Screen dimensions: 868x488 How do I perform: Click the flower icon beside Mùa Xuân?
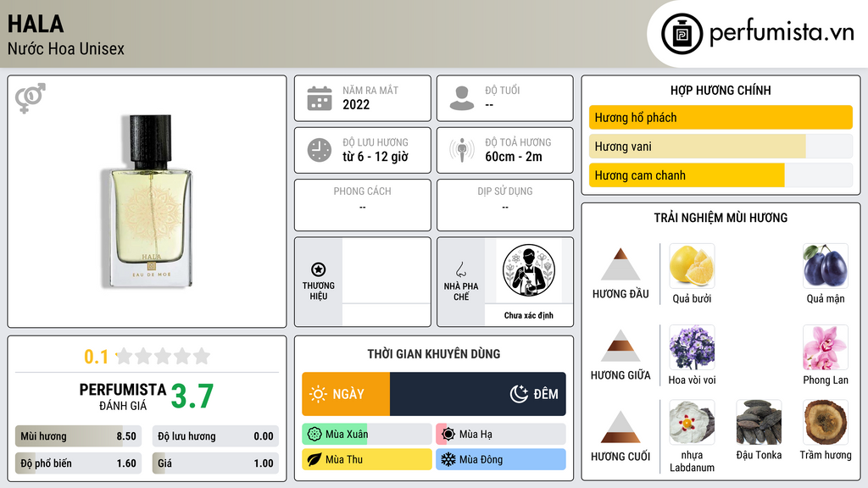tap(314, 435)
